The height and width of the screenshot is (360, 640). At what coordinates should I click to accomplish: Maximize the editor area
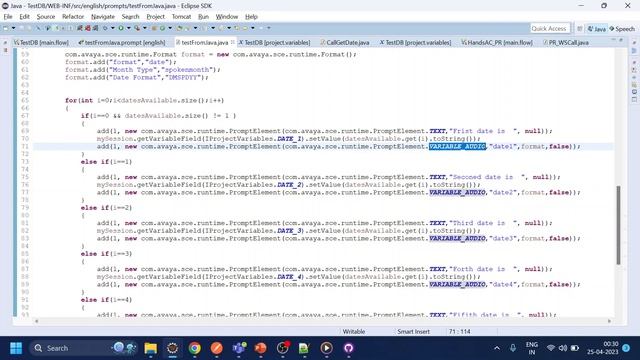(x=621, y=40)
